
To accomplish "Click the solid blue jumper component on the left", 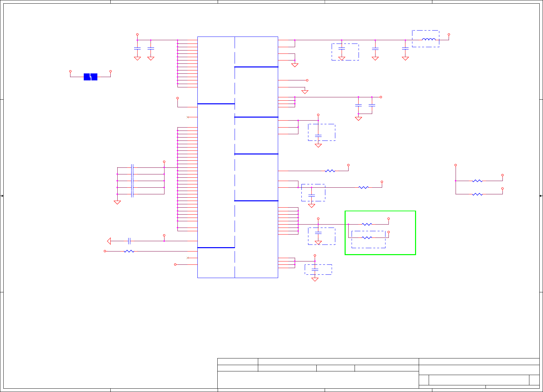I will 90,77.
